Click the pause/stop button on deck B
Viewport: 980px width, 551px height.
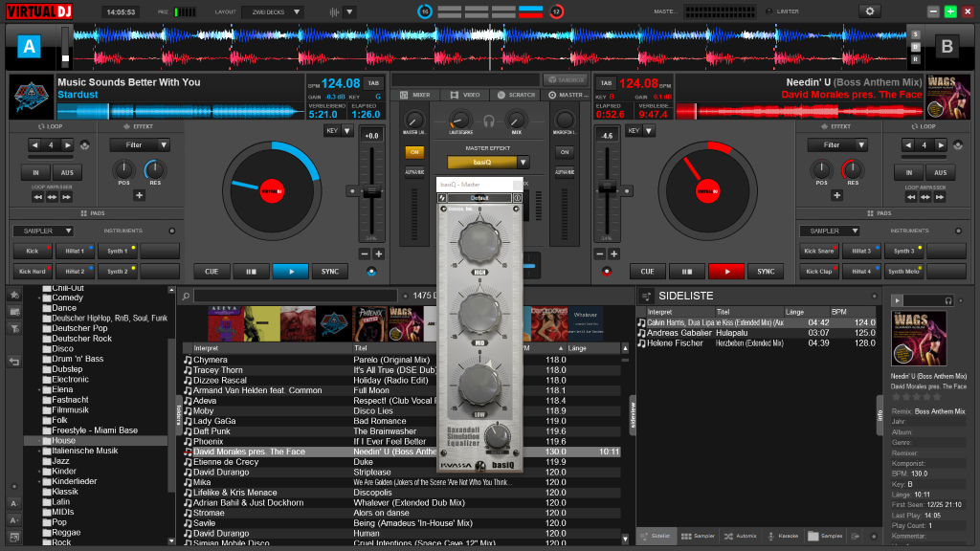687,272
